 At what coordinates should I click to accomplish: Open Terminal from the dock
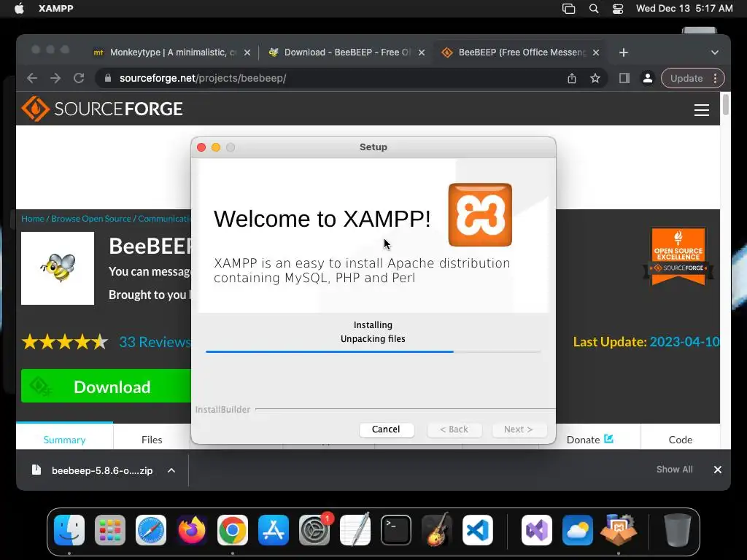[x=396, y=530]
